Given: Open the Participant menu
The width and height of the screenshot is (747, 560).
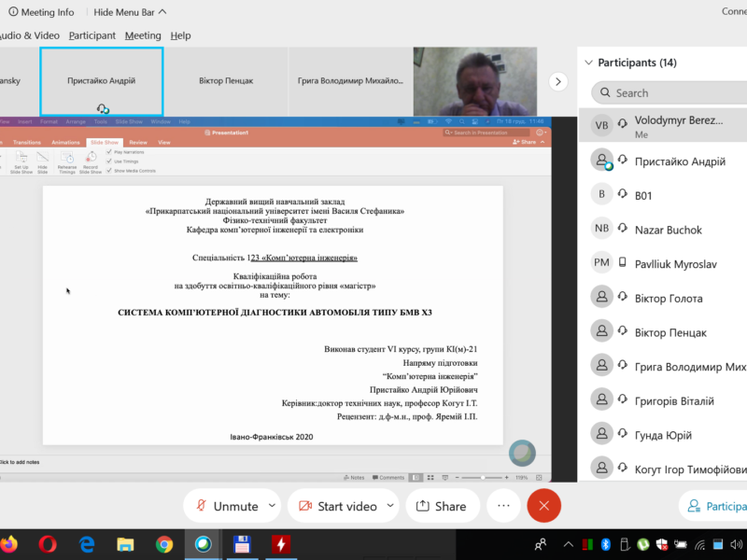Looking at the screenshot, I should tap(92, 35).
